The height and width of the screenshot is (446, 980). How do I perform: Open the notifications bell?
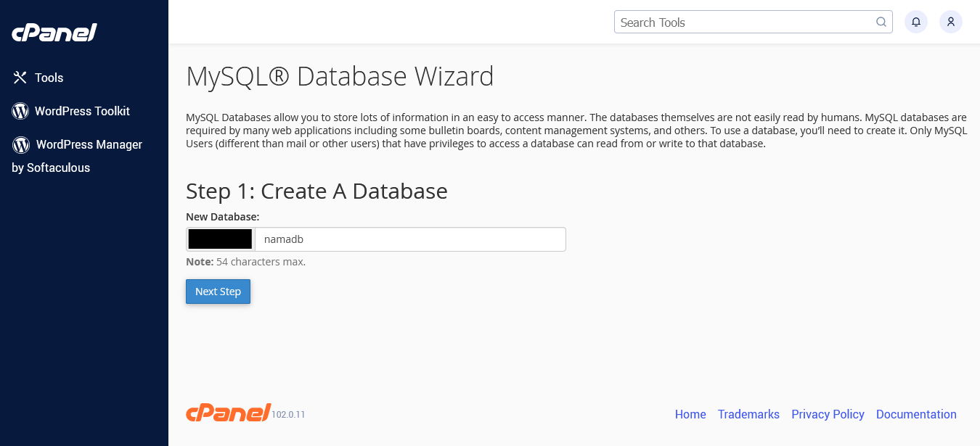tap(916, 22)
